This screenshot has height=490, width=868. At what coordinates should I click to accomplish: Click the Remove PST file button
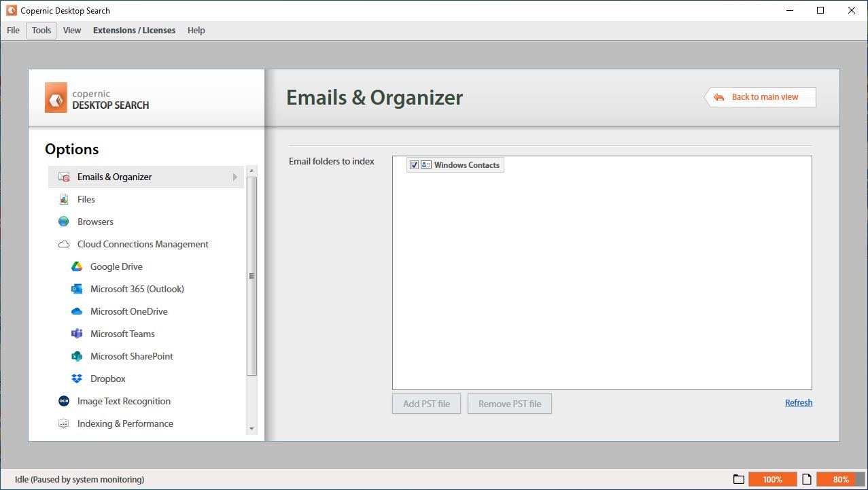(x=510, y=404)
